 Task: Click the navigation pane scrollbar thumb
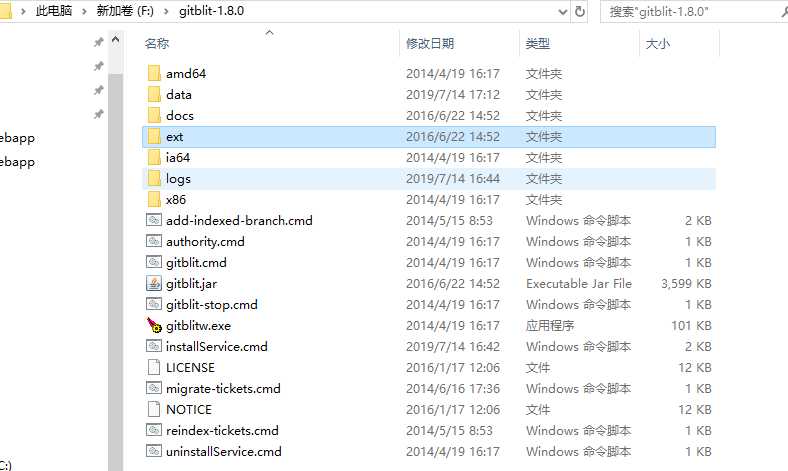(x=116, y=271)
